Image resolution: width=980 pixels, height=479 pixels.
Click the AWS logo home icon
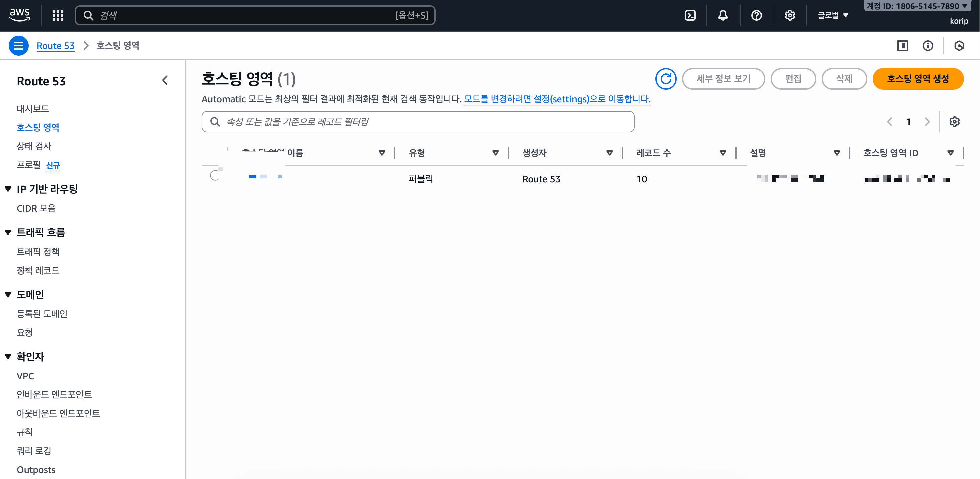(x=19, y=15)
